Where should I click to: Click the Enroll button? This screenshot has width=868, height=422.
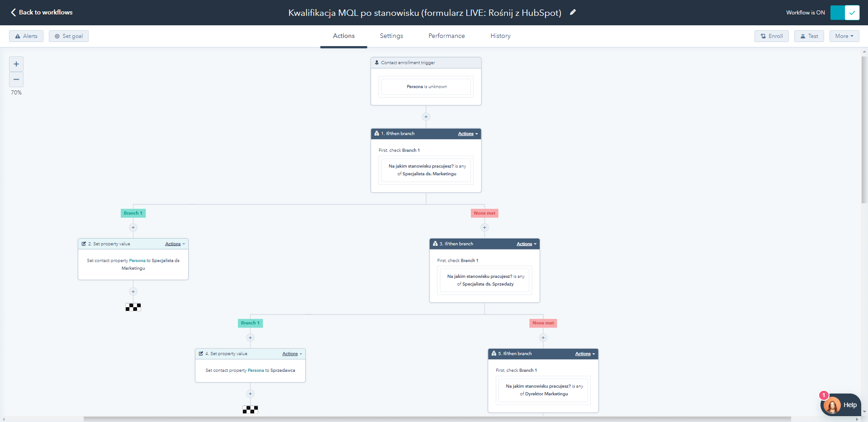[x=772, y=36]
